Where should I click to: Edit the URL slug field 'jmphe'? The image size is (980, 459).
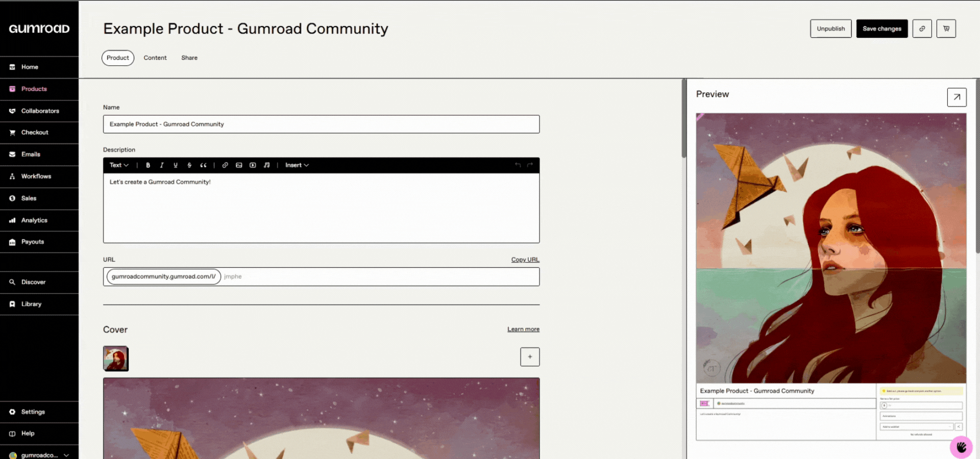point(380,276)
